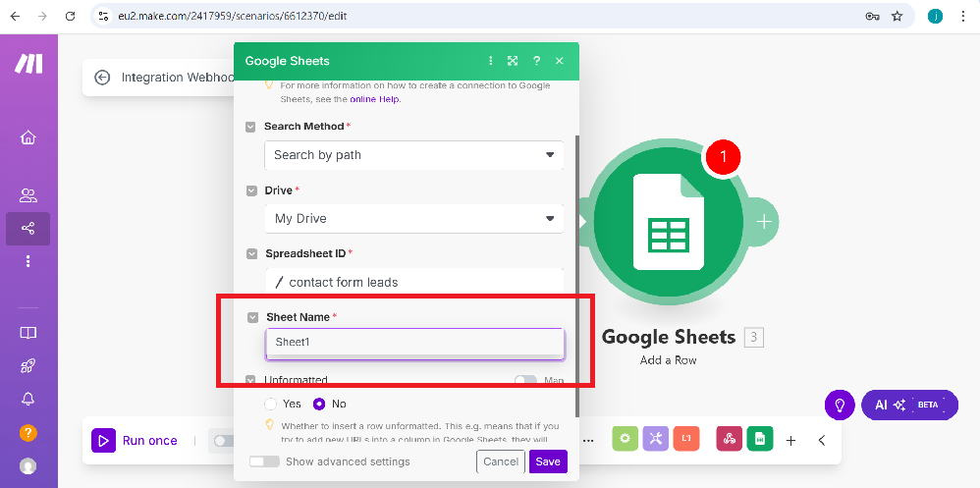Click the Make logo in sidebar
This screenshot has height=488, width=980.
(28, 63)
